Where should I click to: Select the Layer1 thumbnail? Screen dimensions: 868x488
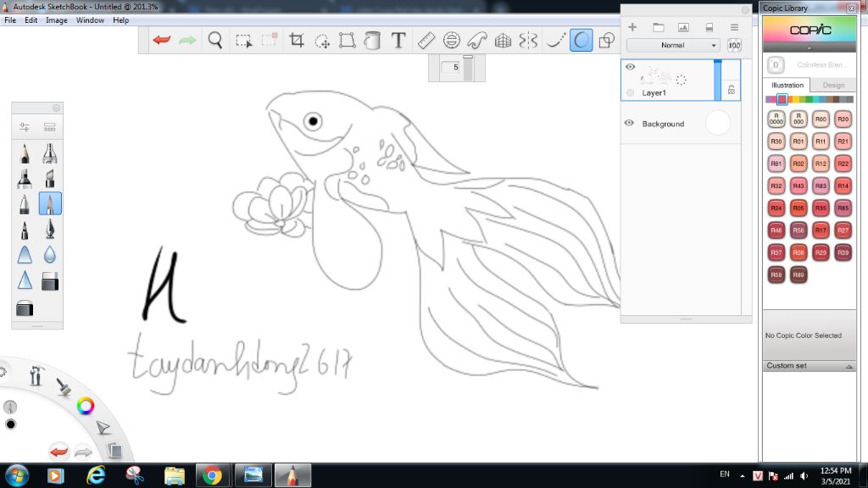click(x=663, y=75)
